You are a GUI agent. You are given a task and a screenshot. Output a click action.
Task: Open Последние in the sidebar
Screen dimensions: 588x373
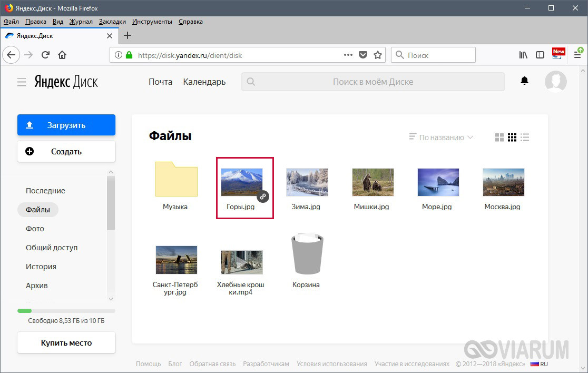(45, 190)
